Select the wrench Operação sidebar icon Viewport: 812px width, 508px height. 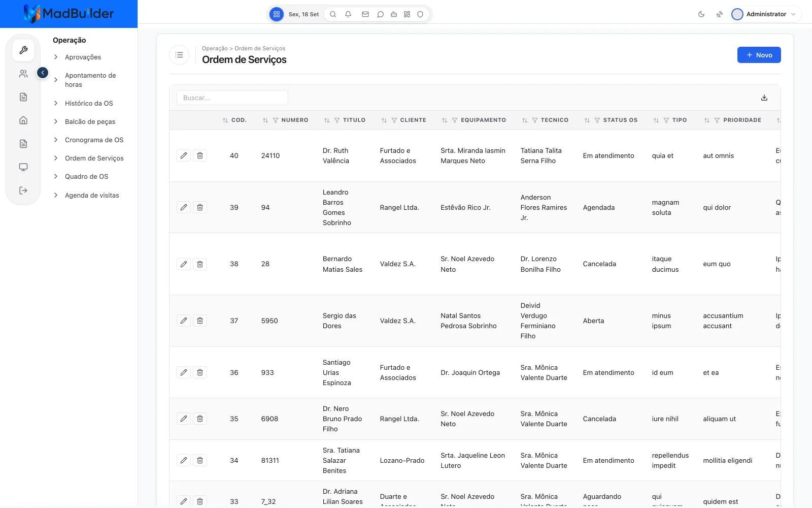[23, 50]
